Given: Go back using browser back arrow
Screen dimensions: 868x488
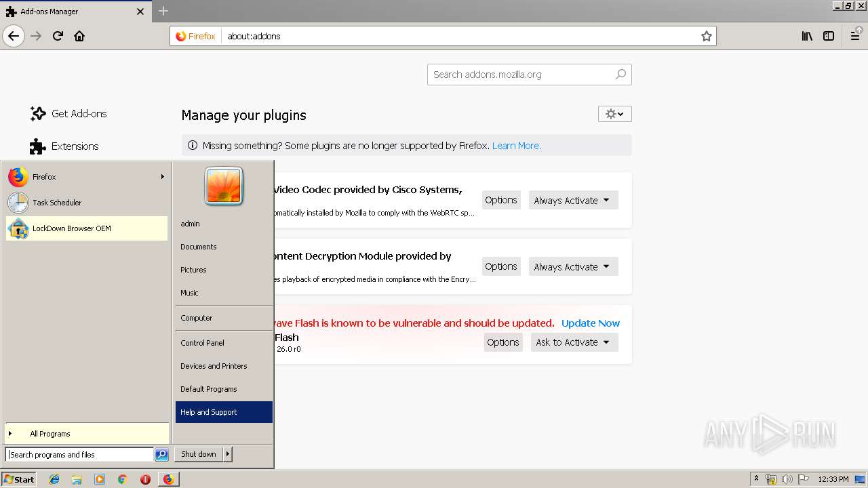Looking at the screenshot, I should [14, 36].
